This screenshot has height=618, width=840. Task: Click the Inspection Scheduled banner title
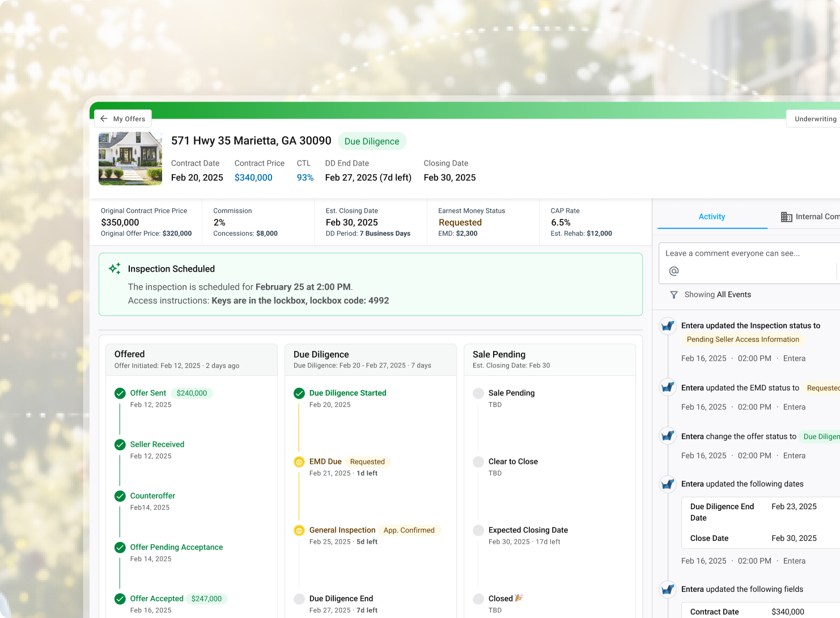(x=171, y=269)
